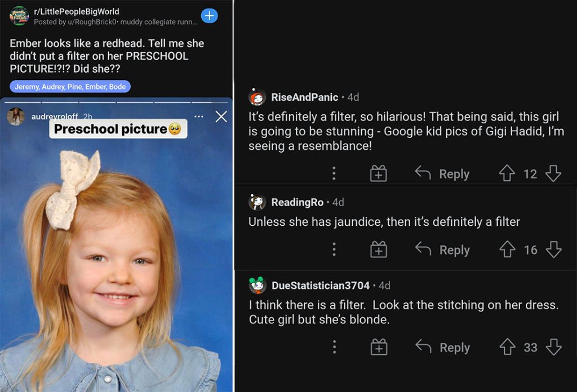Open more options on RiseAndPanic's comment
Screen dimensions: 577x392
click(334, 174)
